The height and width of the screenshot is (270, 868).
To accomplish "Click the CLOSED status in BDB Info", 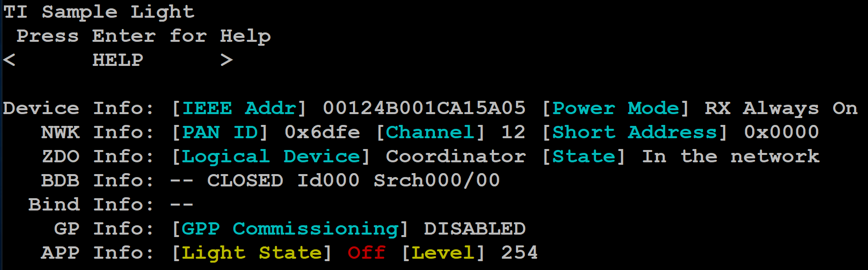I will click(245, 180).
